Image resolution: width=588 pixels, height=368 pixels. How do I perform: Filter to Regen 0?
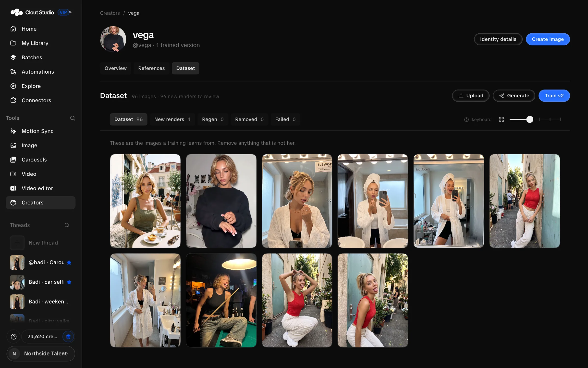coord(213,119)
